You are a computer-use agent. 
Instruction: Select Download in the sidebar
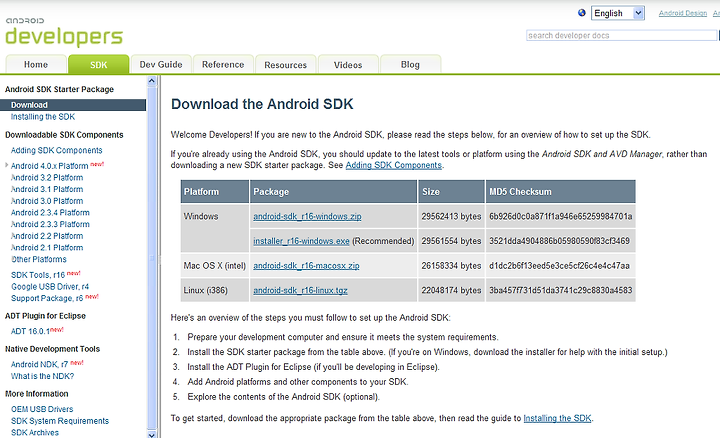tap(73, 105)
